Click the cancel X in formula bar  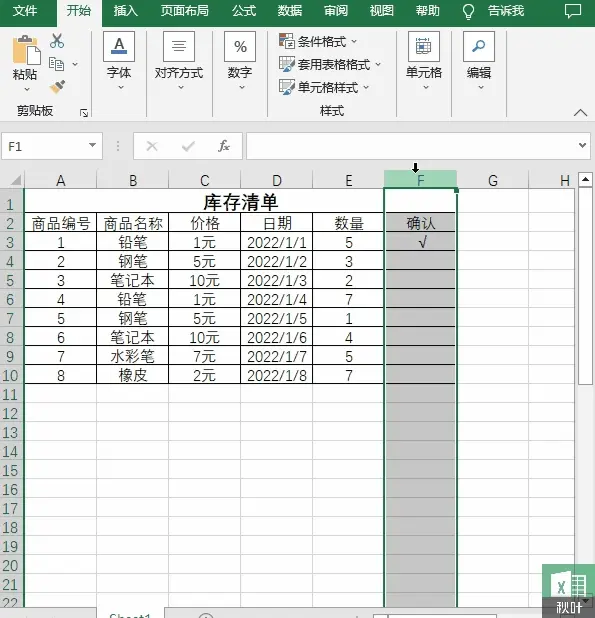[152, 146]
